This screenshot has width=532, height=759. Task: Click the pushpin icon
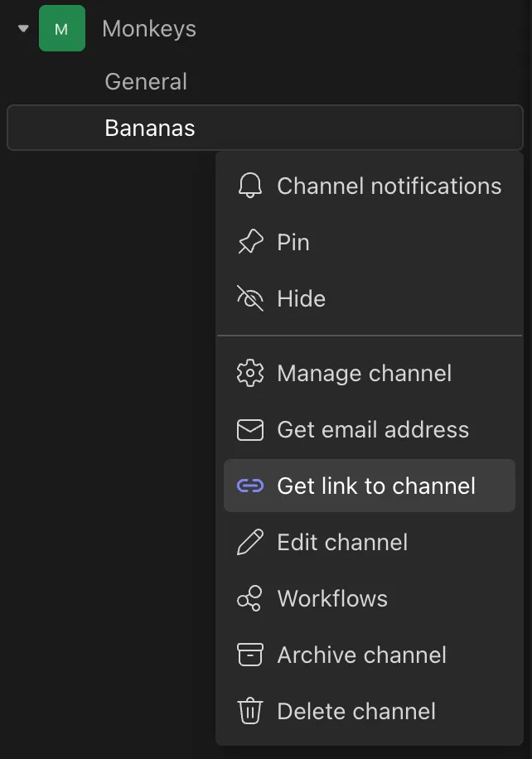tap(250, 242)
